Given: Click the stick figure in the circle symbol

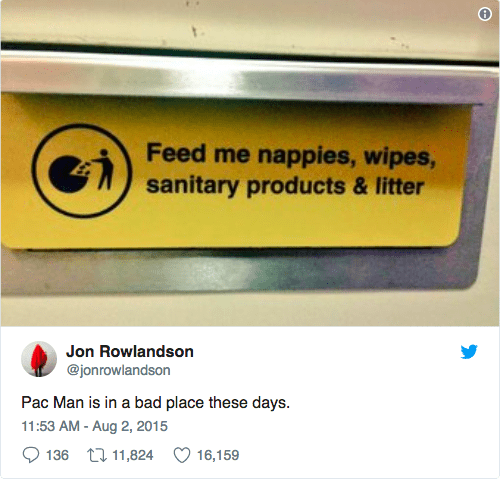Looking at the screenshot, I should (105, 169).
